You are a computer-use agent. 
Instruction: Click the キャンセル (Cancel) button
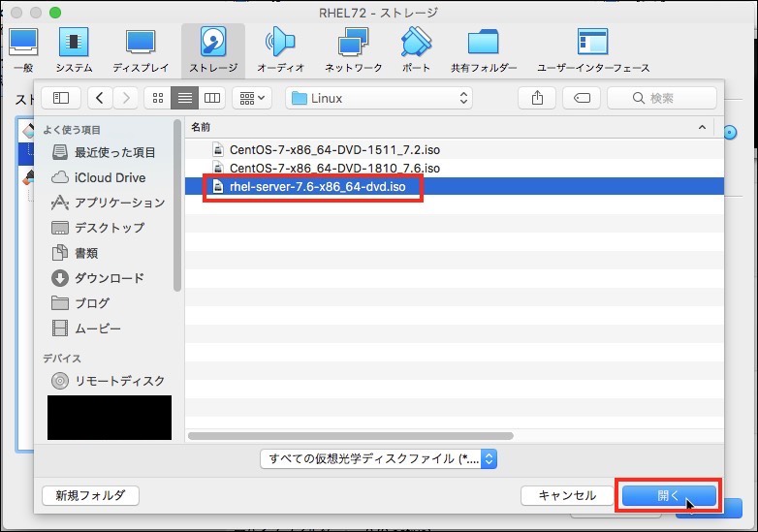click(566, 495)
